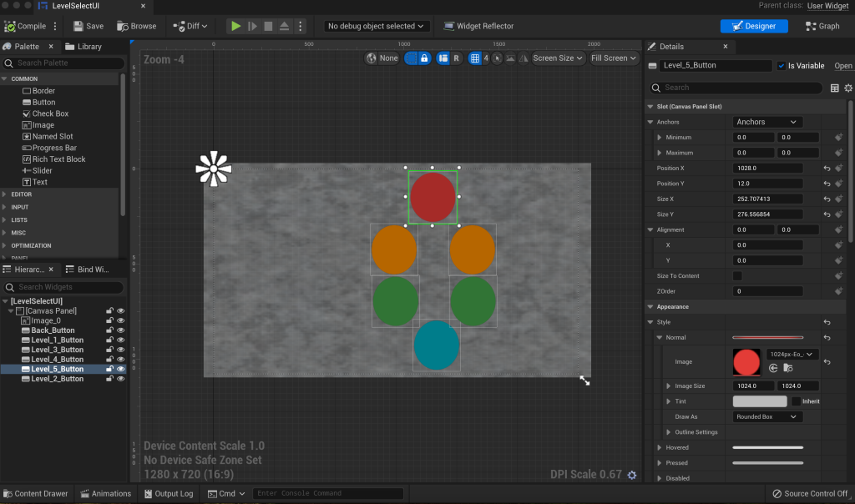The width and height of the screenshot is (855, 504).
Task: Reset Position X to default arrow
Action: 827,168
